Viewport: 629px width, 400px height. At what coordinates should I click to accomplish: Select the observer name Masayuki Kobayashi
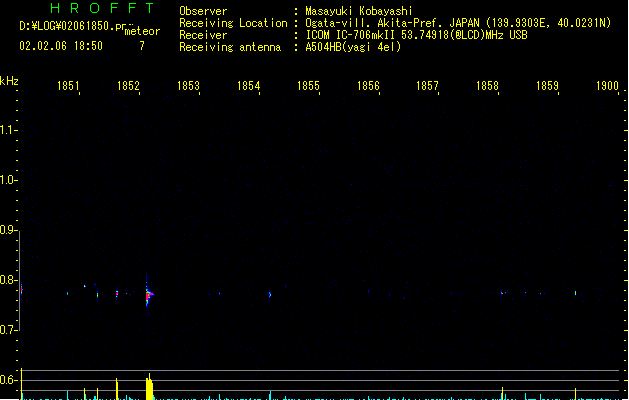click(359, 11)
